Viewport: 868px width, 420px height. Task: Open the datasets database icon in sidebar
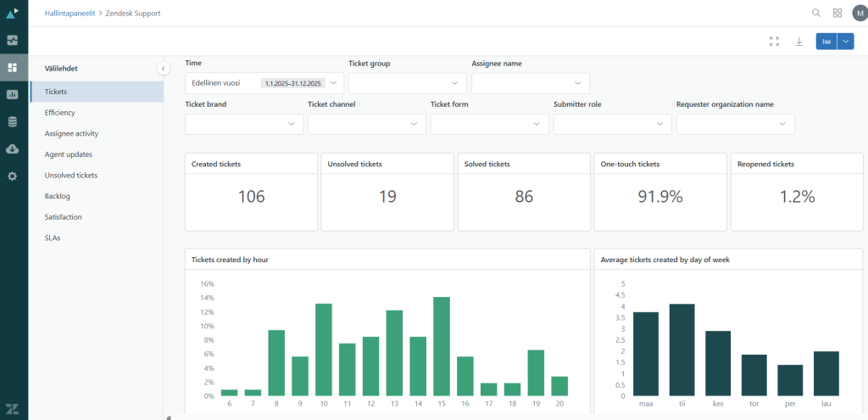click(x=13, y=121)
